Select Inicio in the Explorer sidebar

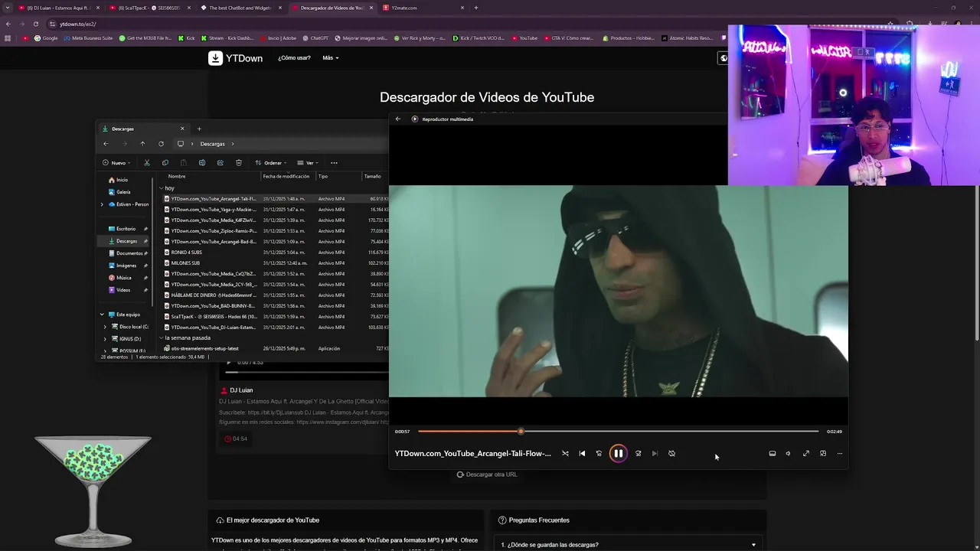pos(119,180)
